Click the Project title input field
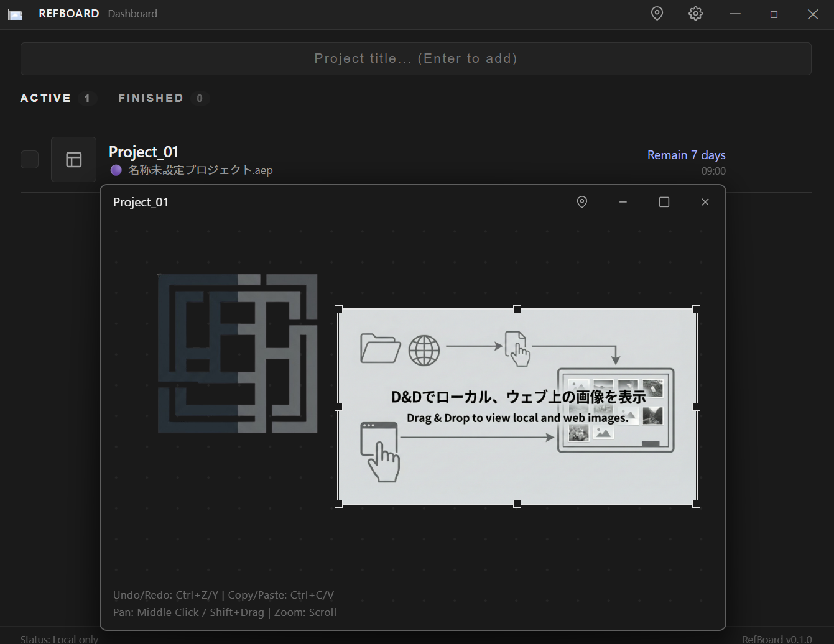 click(415, 59)
